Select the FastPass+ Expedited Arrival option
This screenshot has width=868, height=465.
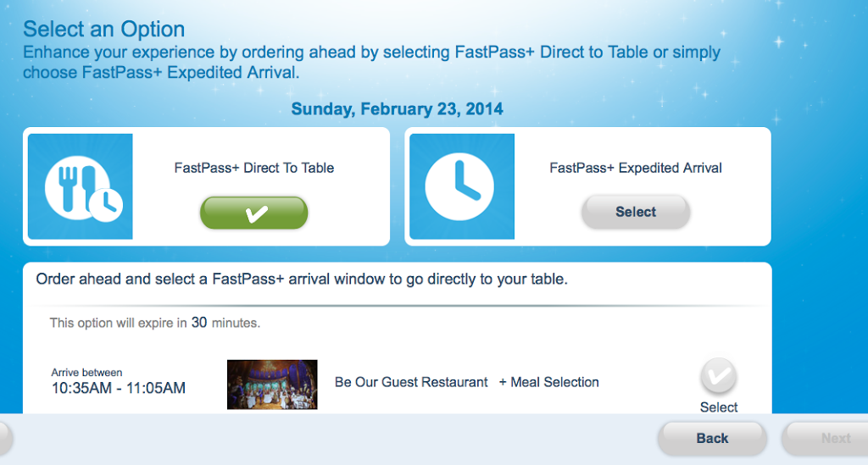[x=636, y=212]
